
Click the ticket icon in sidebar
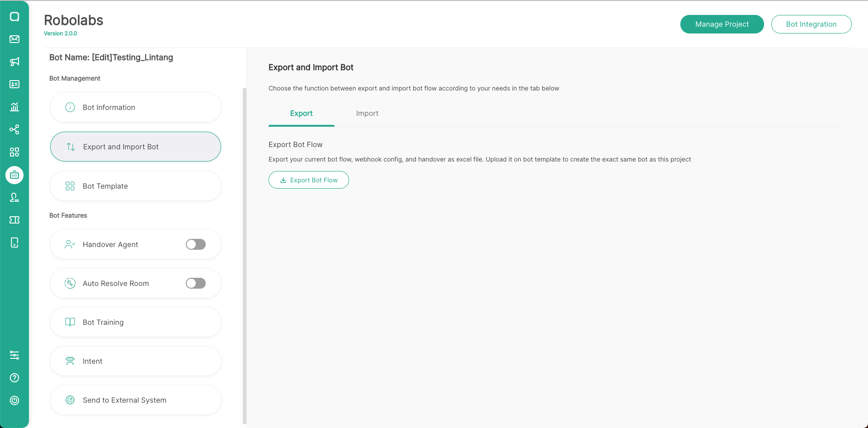[x=14, y=220]
